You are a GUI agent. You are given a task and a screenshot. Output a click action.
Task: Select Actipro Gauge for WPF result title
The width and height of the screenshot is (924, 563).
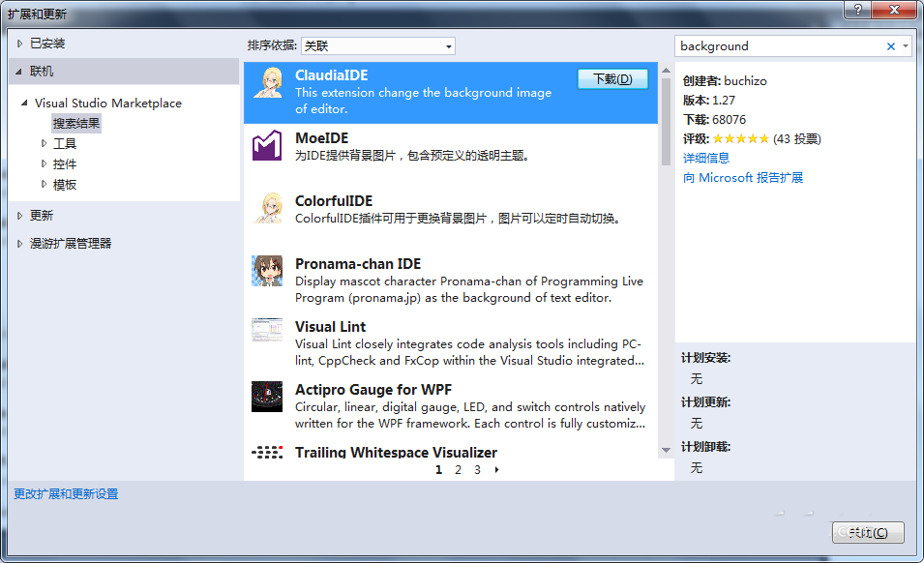click(373, 390)
